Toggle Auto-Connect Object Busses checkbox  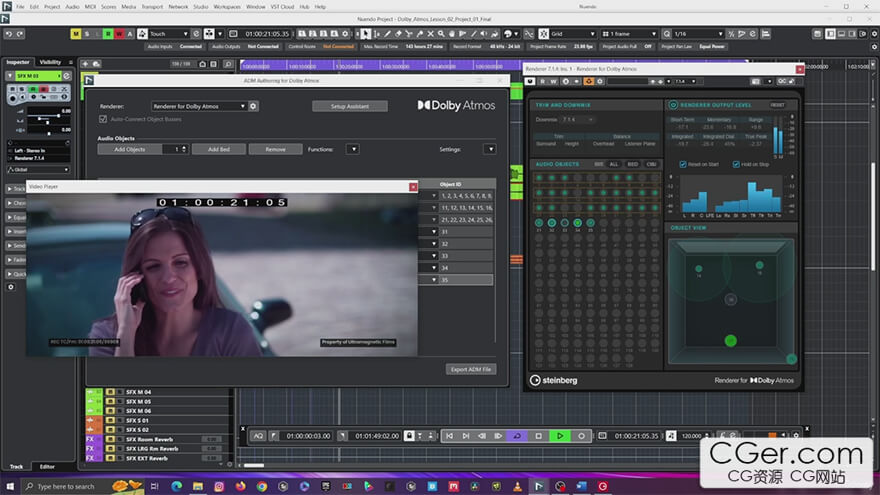click(103, 119)
